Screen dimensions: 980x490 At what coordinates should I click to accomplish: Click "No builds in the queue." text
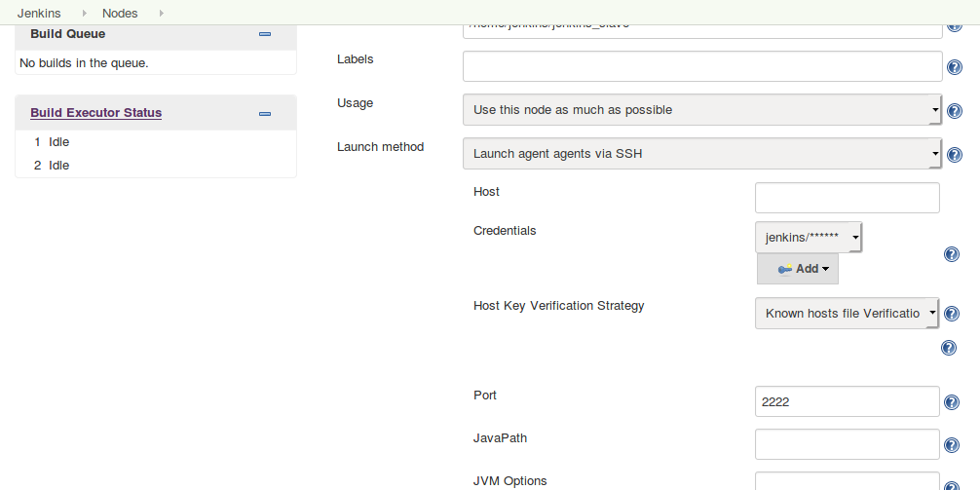pos(85,62)
